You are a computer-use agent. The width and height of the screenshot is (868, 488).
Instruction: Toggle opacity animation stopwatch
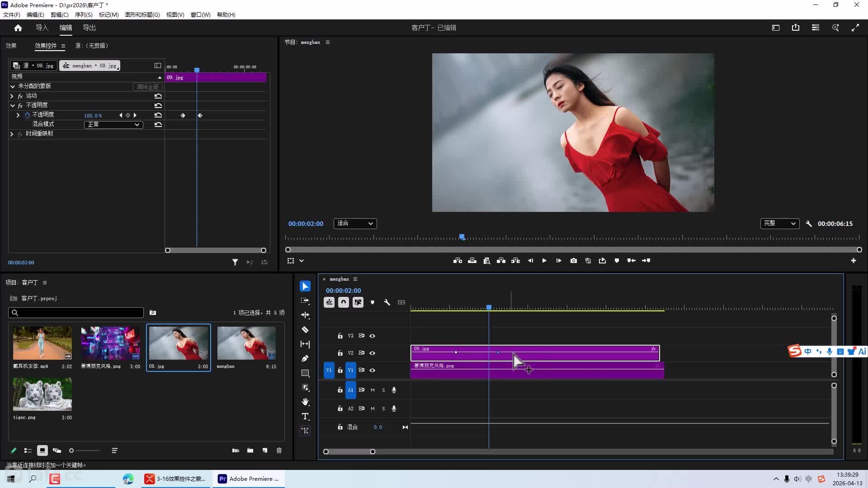[x=27, y=115]
